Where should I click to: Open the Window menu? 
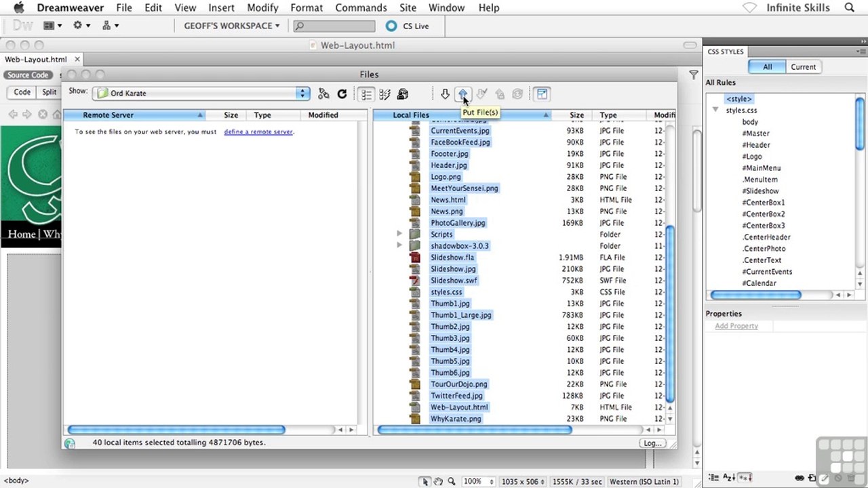[446, 7]
